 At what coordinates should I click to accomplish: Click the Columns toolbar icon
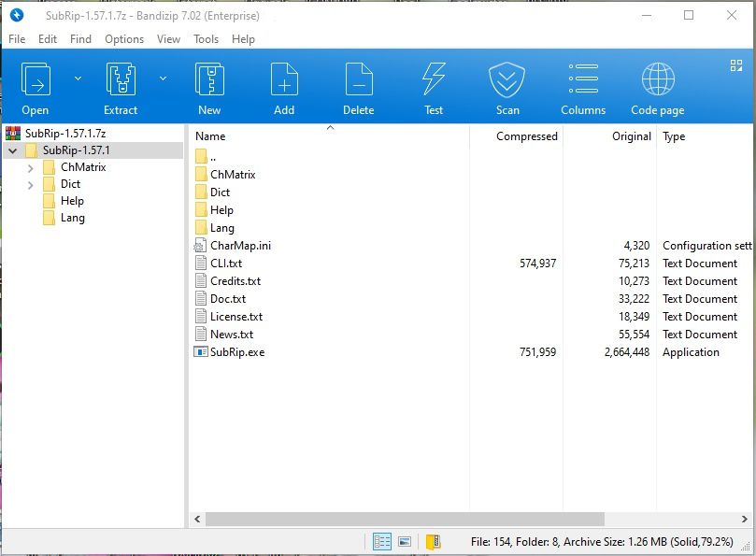point(583,79)
